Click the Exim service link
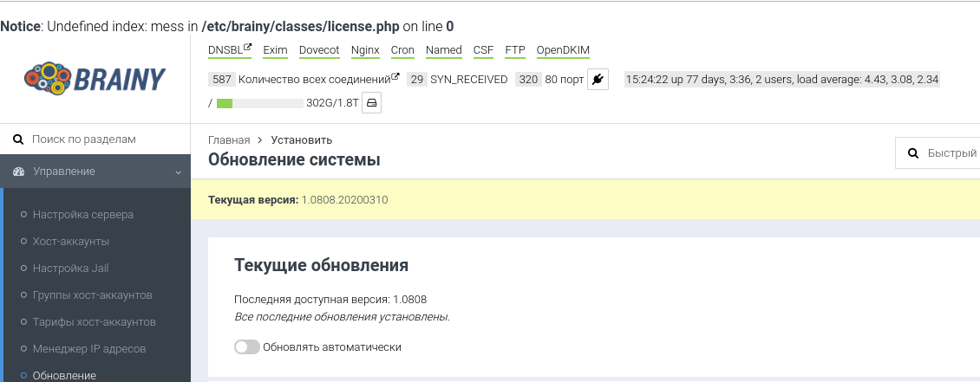980x382 pixels. point(275,50)
